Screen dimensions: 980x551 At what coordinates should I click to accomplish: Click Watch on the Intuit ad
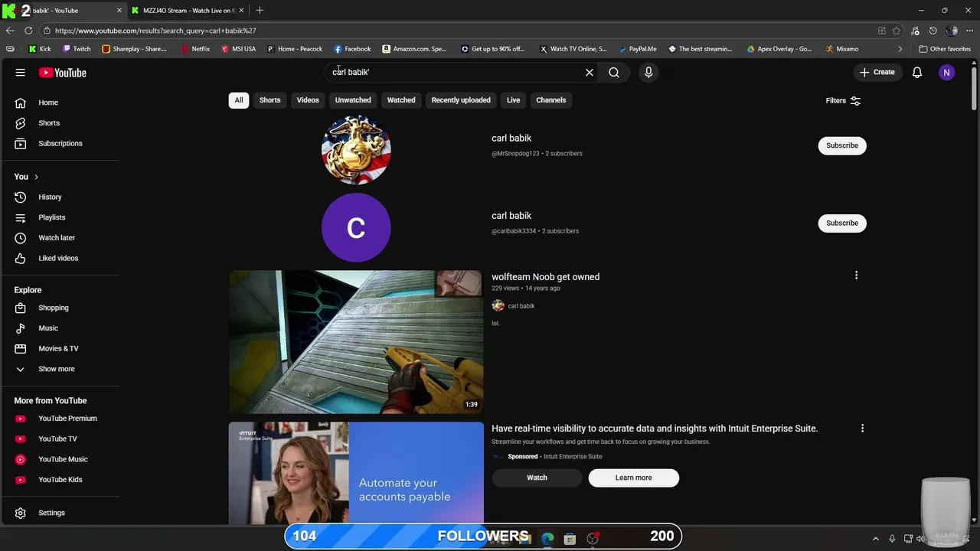coord(537,478)
